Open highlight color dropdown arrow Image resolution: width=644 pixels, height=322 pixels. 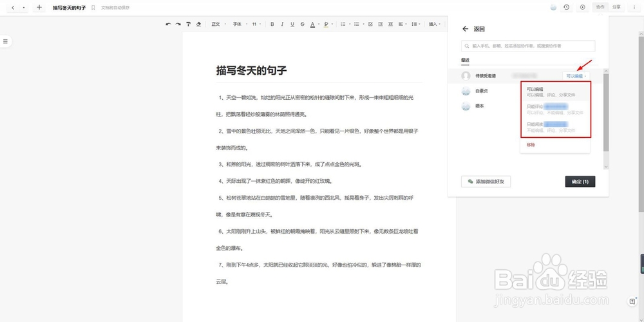click(332, 24)
